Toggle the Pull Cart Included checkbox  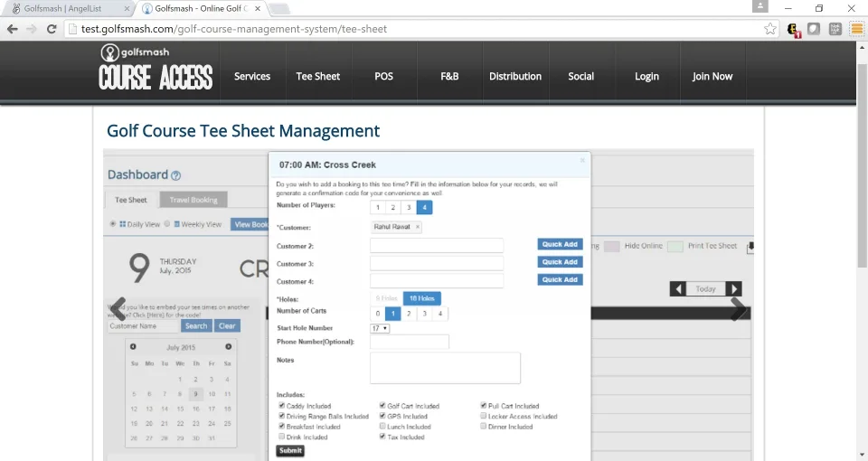pyautogui.click(x=483, y=406)
